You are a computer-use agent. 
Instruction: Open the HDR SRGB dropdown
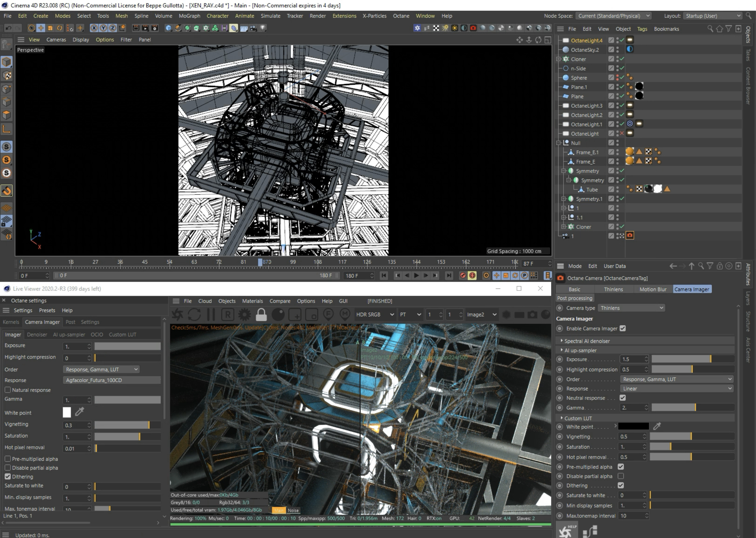[x=375, y=314]
